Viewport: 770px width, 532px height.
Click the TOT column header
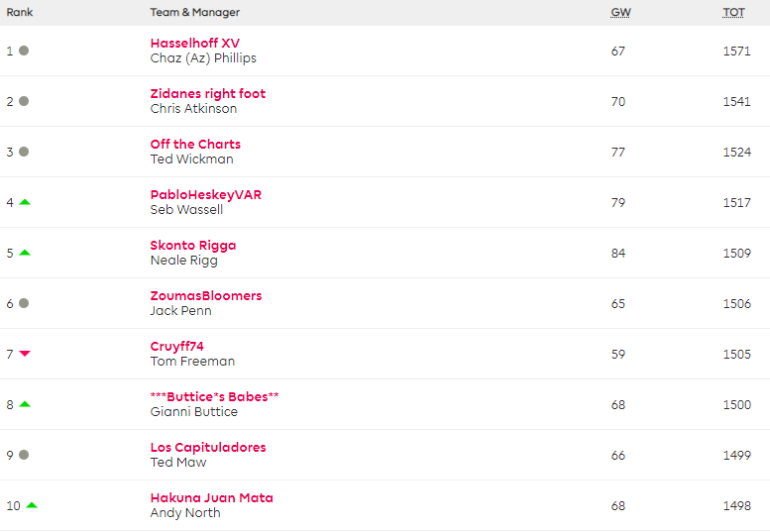[x=733, y=13]
